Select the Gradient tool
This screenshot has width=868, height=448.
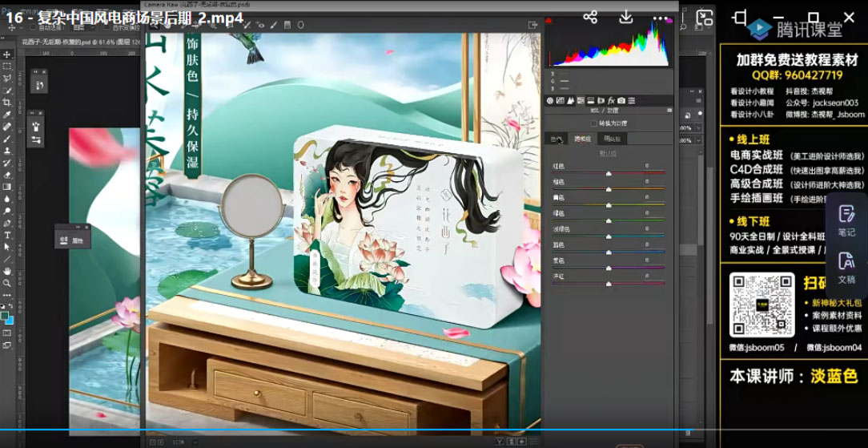point(7,187)
